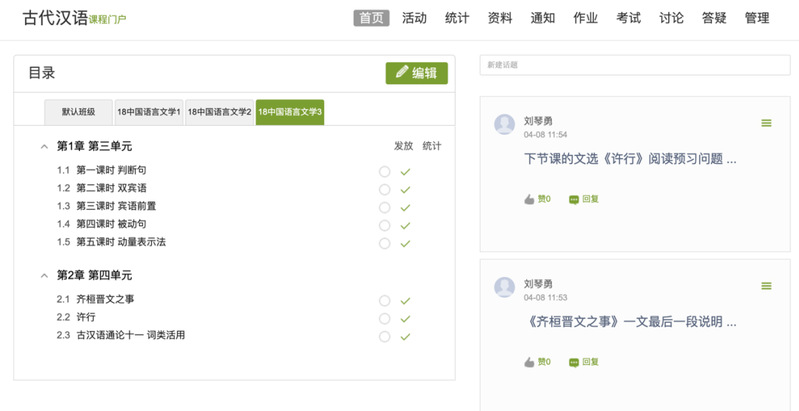Collapse 第1章 第三单元 chapter
Viewport: 799px width, 411px height.
point(44,146)
